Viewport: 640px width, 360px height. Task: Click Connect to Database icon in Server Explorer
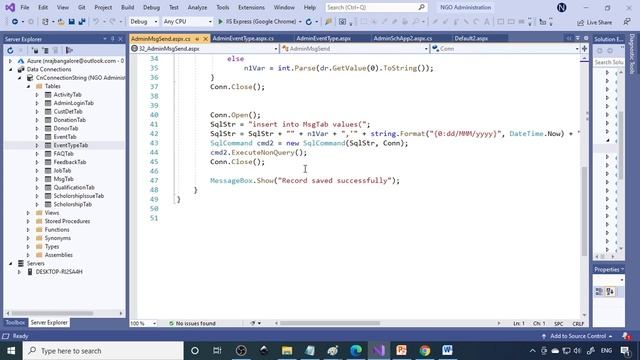tap(35, 51)
